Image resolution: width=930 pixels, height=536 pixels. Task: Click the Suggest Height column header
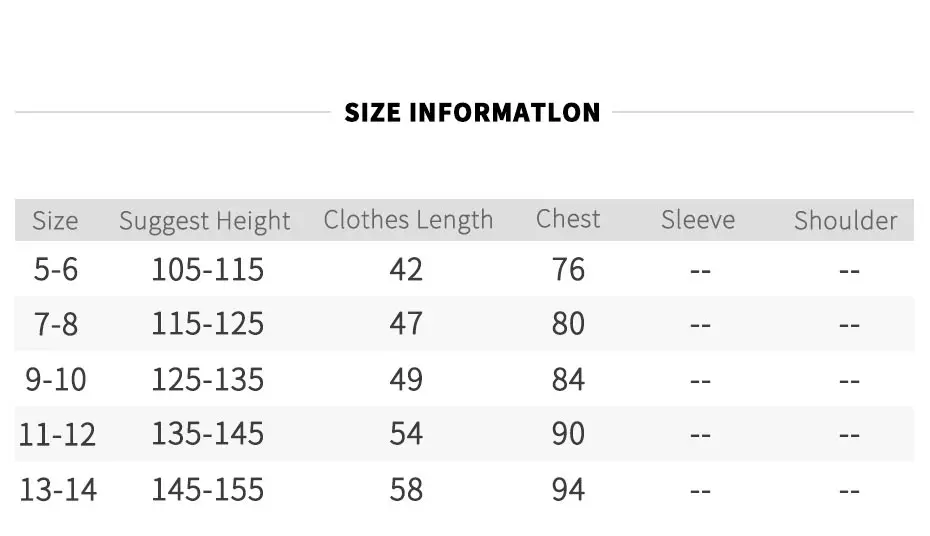click(x=205, y=221)
